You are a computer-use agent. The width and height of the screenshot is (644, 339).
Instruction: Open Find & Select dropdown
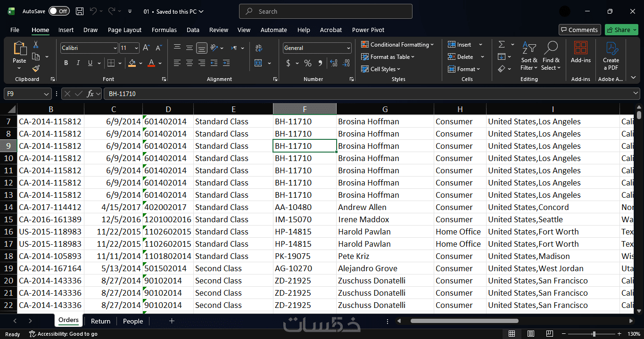[x=551, y=56]
